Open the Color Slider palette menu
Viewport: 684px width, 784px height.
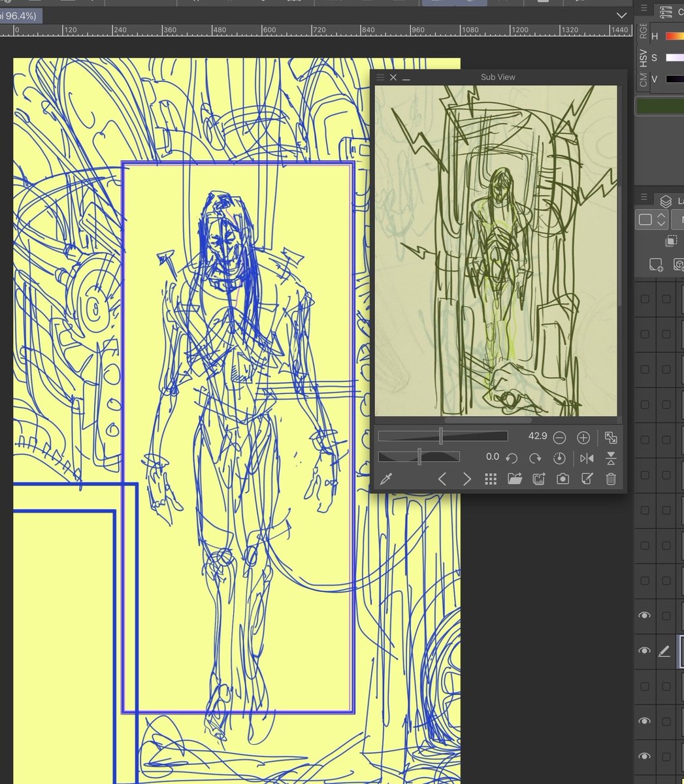644,8
